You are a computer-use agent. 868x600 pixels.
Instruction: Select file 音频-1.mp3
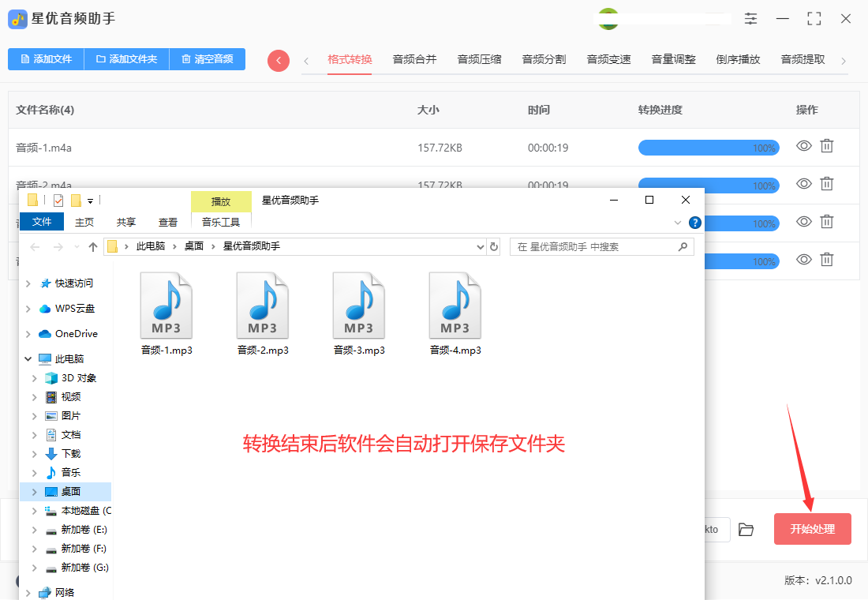(166, 314)
